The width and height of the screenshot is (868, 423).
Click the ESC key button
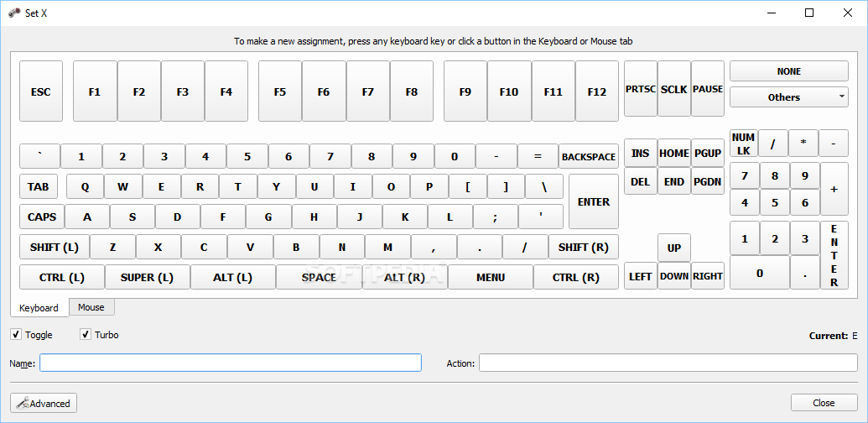click(41, 91)
